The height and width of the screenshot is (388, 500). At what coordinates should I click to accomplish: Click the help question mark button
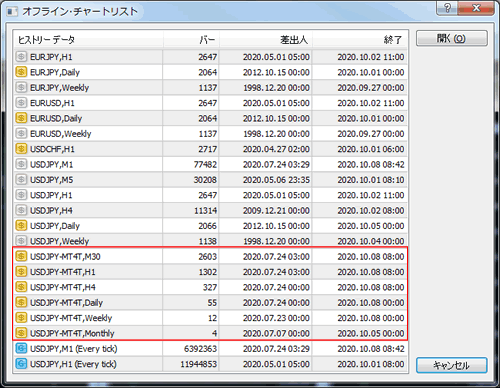pyautogui.click(x=448, y=8)
